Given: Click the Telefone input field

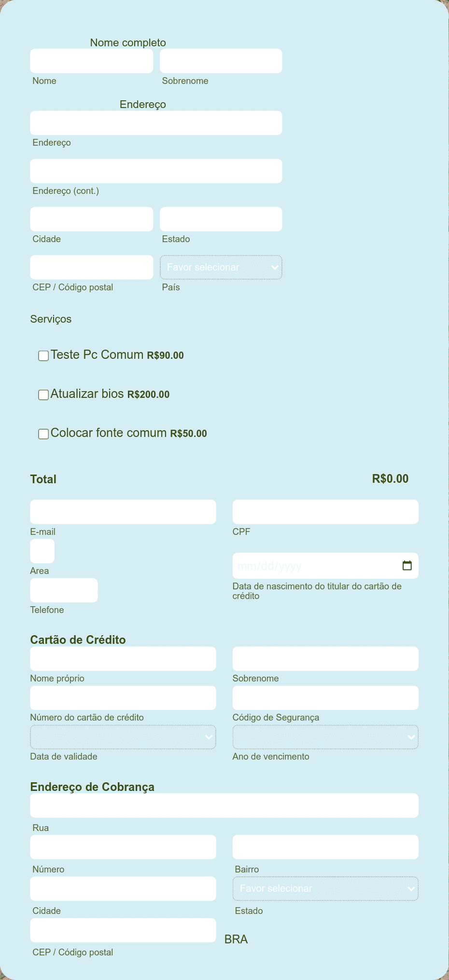Looking at the screenshot, I should [x=64, y=590].
